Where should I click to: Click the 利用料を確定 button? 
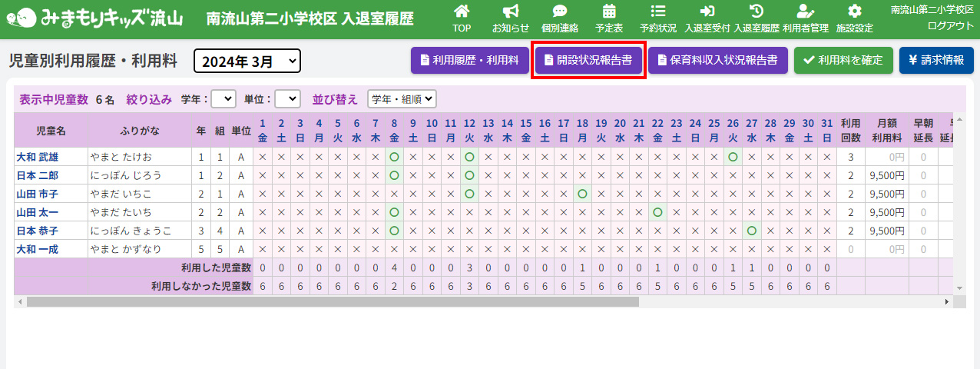[843, 60]
